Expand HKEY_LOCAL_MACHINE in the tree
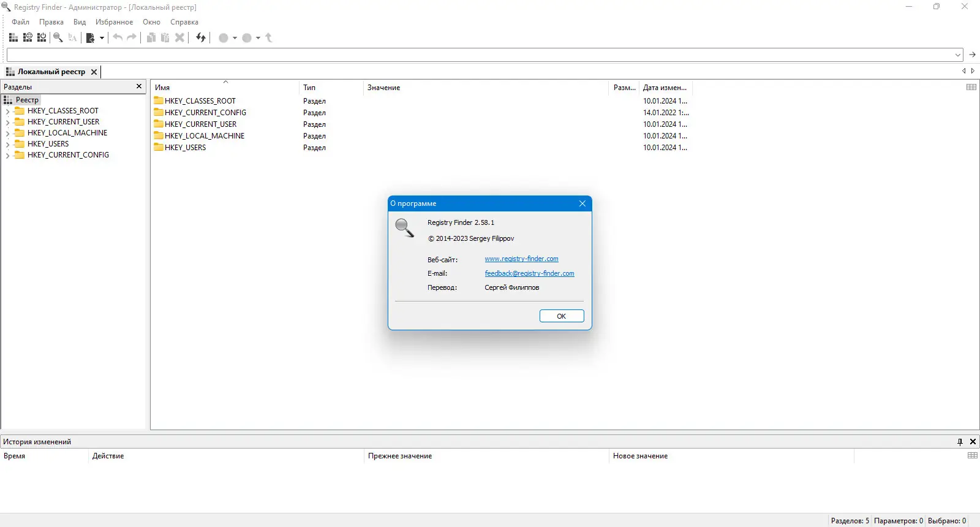The height and width of the screenshot is (527, 980). coord(7,134)
